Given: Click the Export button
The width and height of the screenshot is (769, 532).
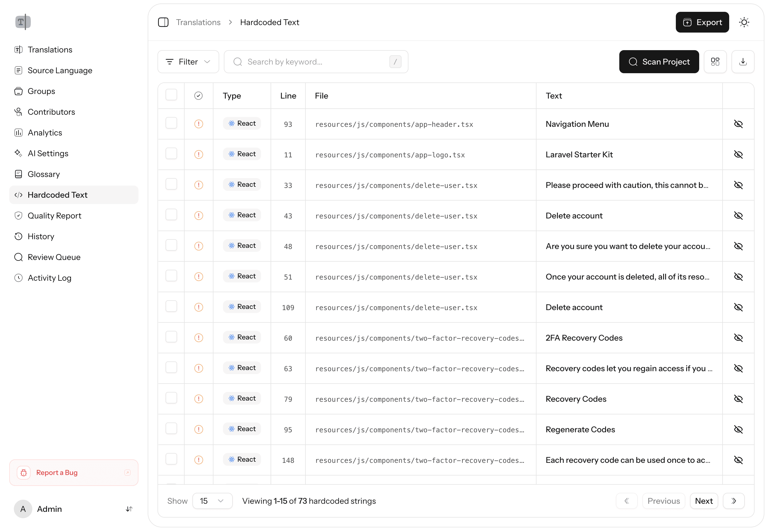Looking at the screenshot, I should click(702, 22).
